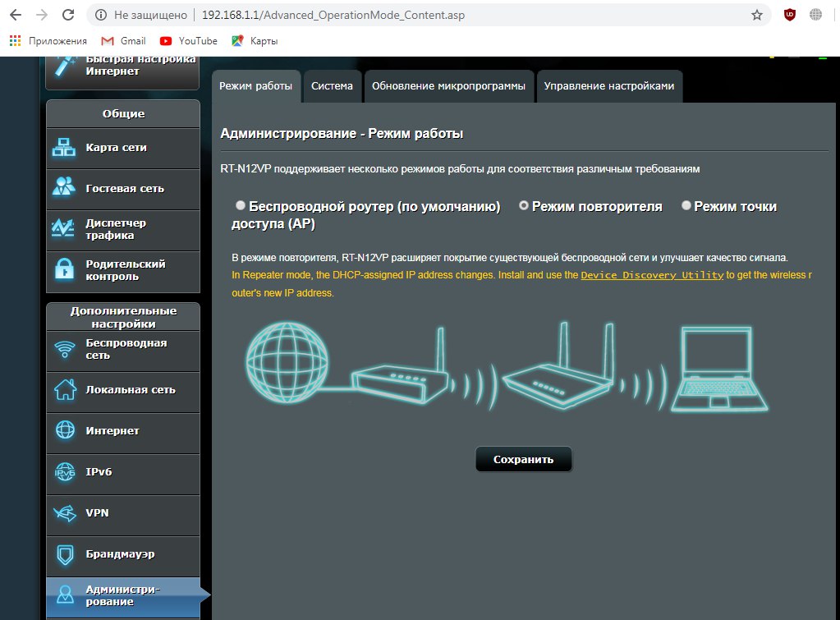The height and width of the screenshot is (620, 840).
Task: Open the Родительский контроль menu label
Action: tap(126, 270)
